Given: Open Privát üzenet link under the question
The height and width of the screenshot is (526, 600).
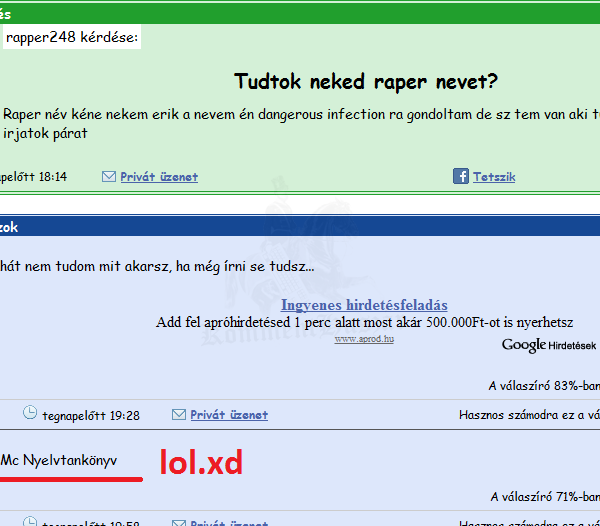Looking at the screenshot, I should point(159,177).
